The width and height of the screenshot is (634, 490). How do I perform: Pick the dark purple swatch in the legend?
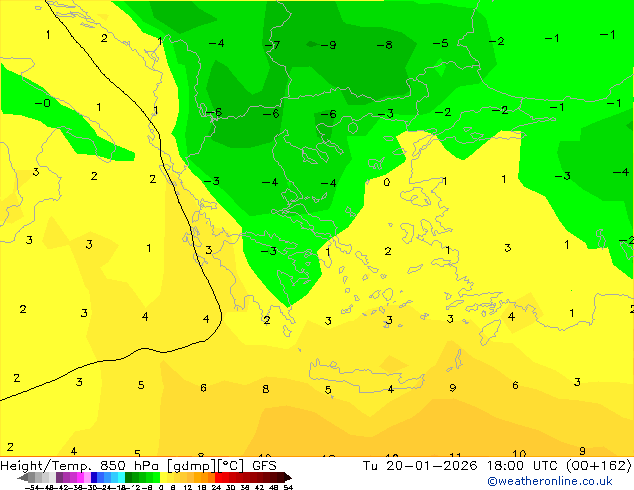(59, 477)
